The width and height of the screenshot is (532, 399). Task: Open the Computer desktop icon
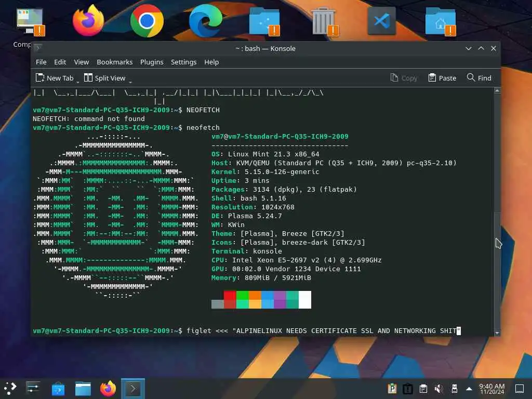(x=30, y=22)
